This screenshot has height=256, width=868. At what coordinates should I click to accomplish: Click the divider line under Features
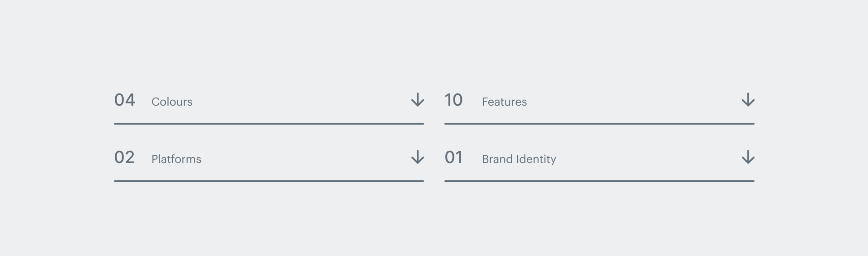599,123
